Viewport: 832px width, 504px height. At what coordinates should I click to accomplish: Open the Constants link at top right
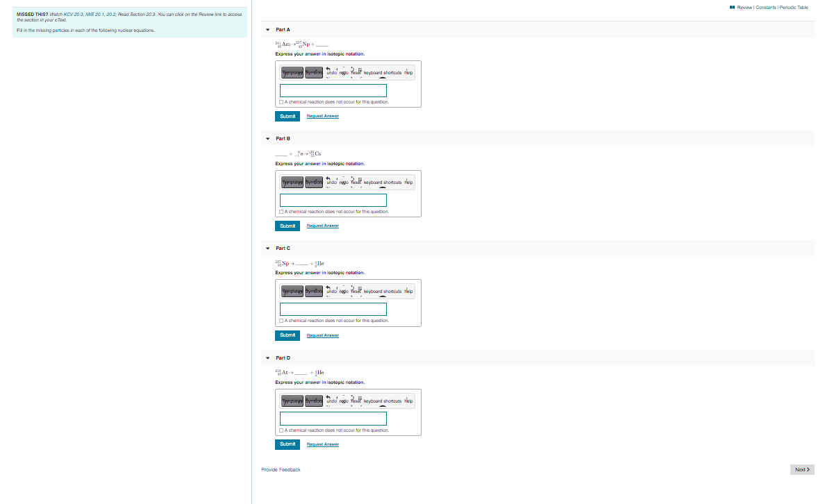[x=765, y=8]
